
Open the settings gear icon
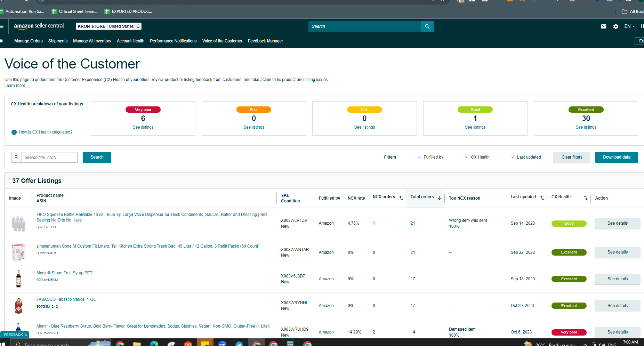pyautogui.click(x=616, y=26)
